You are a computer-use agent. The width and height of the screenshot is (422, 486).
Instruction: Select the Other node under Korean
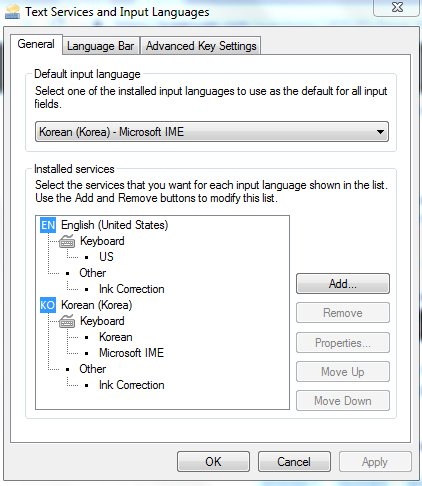pyautogui.click(x=93, y=369)
